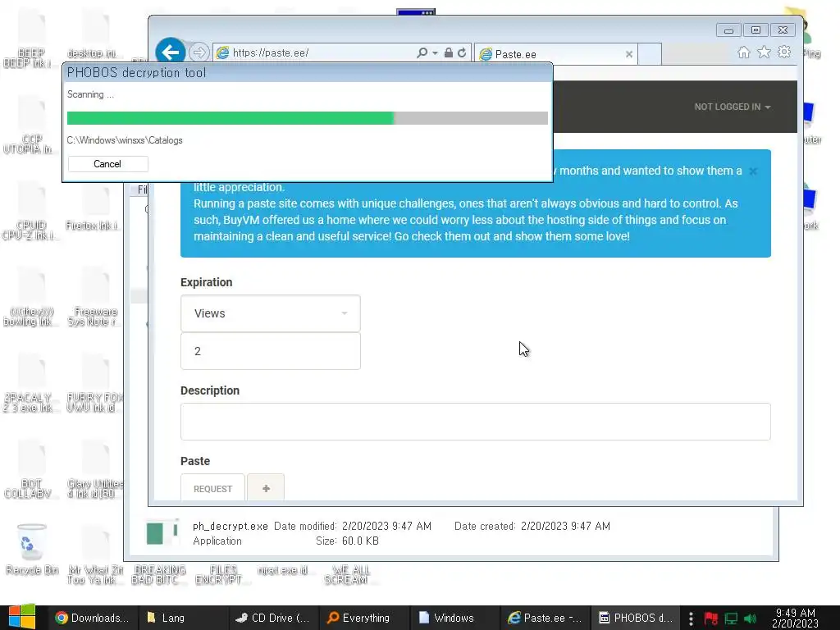Restore down the Internet Explorer window
Image resolution: width=840 pixels, height=630 pixels.
[x=756, y=30]
